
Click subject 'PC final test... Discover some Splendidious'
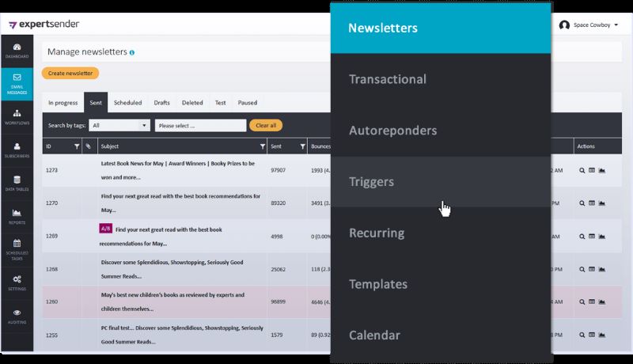tap(182, 335)
